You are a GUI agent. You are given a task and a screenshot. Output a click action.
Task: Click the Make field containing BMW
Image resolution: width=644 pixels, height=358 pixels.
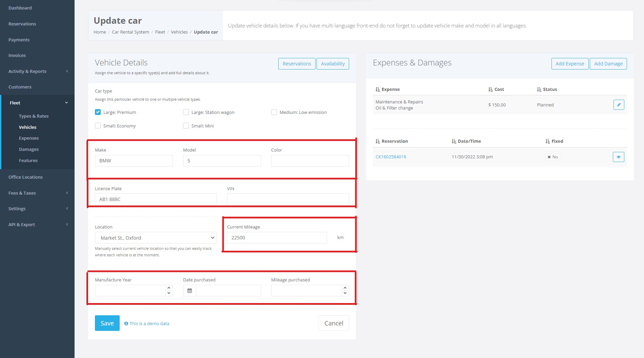(134, 161)
